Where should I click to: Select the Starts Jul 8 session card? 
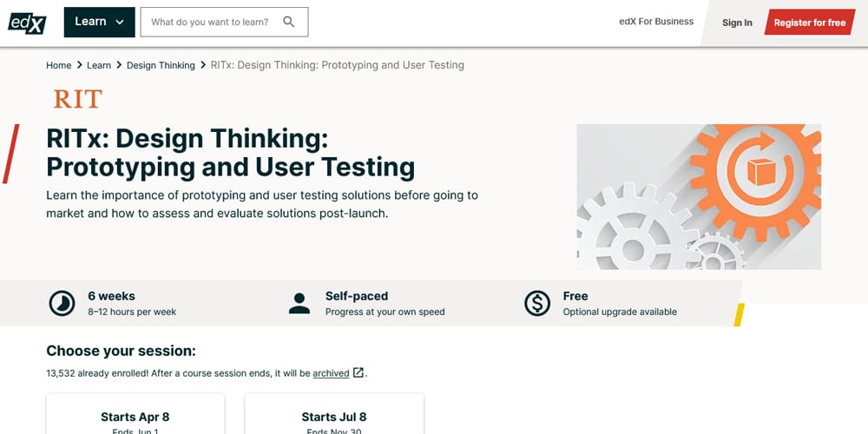click(334, 414)
